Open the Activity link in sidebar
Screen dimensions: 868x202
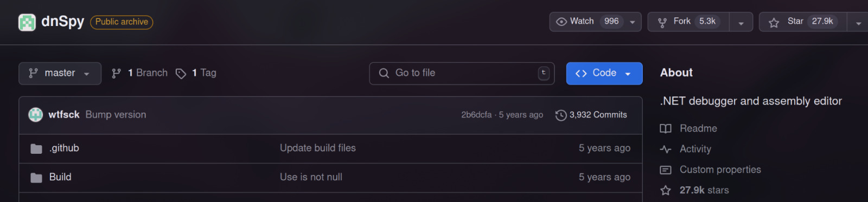[x=695, y=149]
